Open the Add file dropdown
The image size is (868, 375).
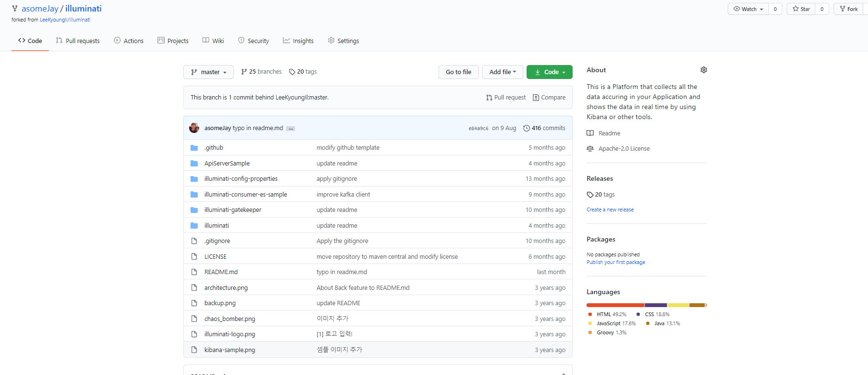coord(503,72)
